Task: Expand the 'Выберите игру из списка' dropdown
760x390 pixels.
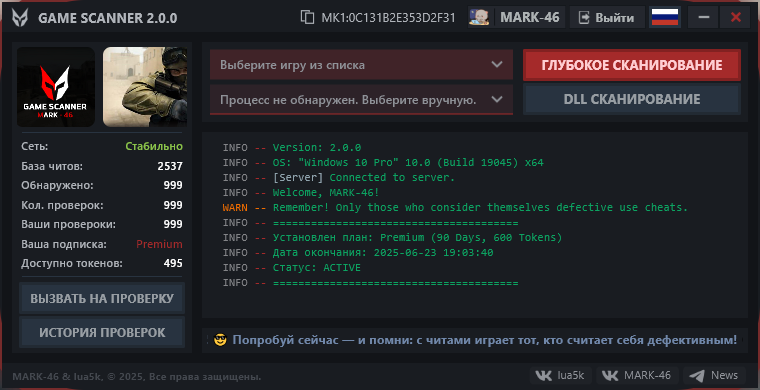Action: (x=361, y=64)
